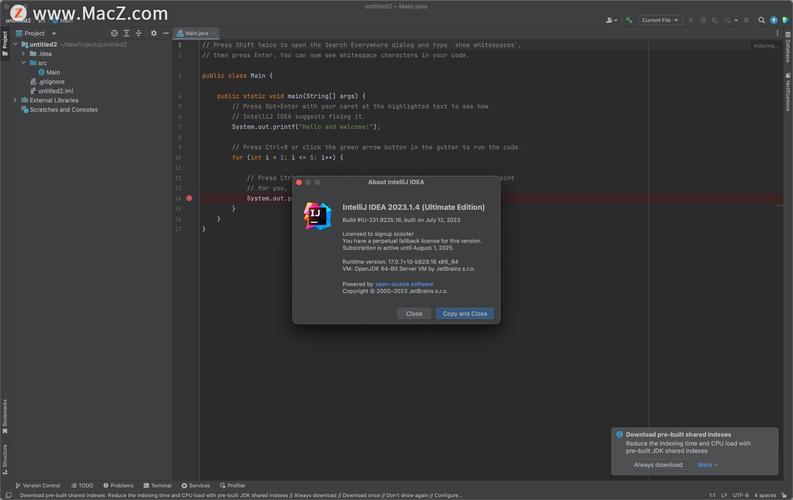Select Main class in project tree
The width and height of the screenshot is (793, 500).
tap(49, 72)
